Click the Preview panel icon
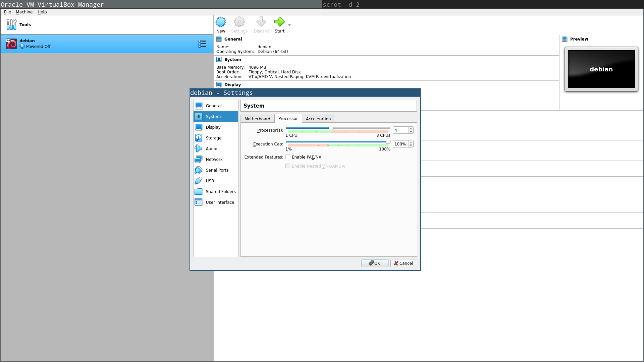Image resolution: width=644 pixels, height=362 pixels. pos(565,39)
